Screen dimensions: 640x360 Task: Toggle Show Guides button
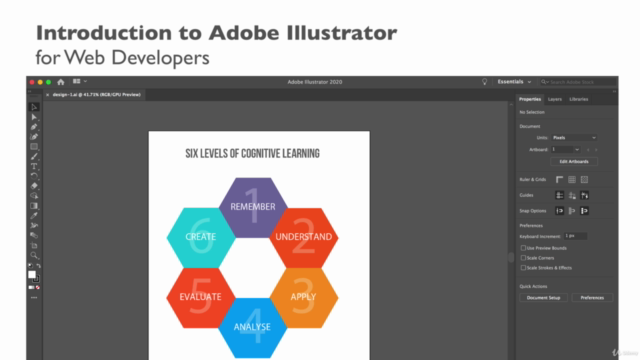tap(560, 196)
